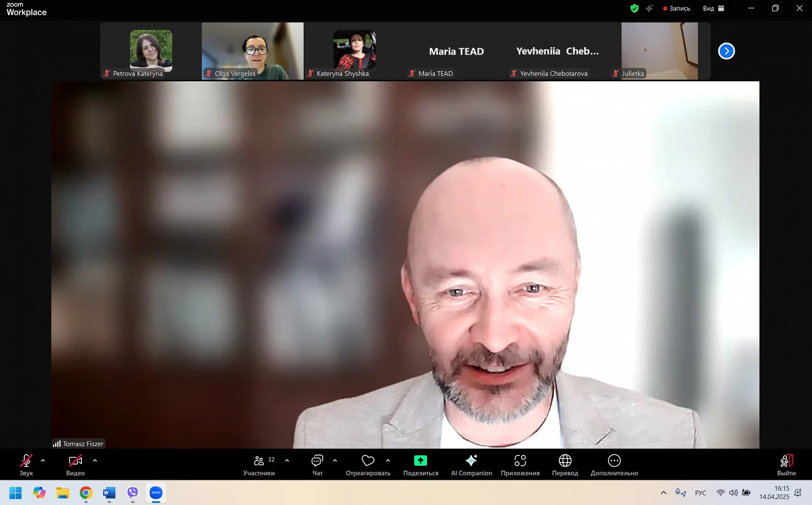Image resolution: width=812 pixels, height=505 pixels.
Task: Click the Запись recording indicator
Action: coord(677,8)
